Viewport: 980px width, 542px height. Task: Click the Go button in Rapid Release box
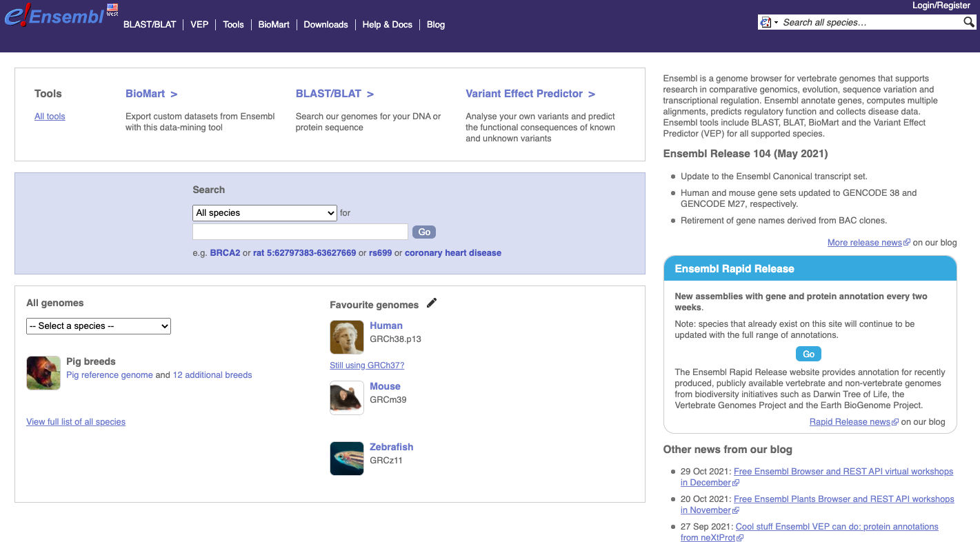(x=809, y=354)
